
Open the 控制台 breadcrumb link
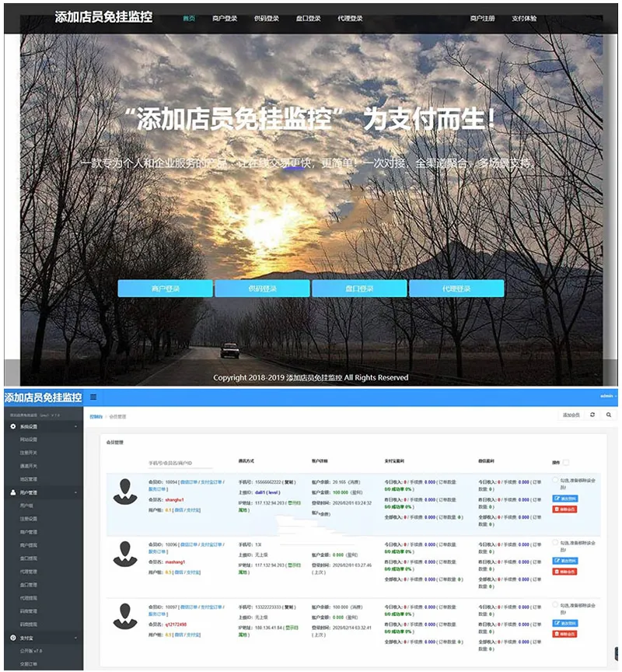96,417
